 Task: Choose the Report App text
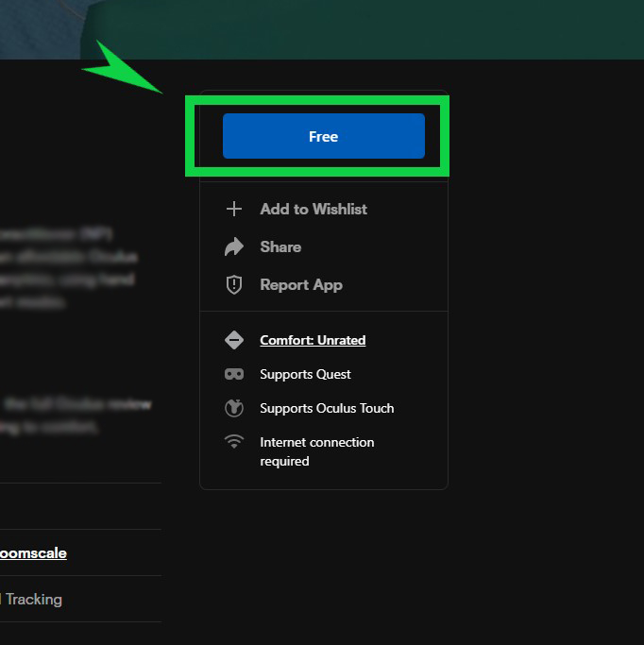(x=301, y=284)
